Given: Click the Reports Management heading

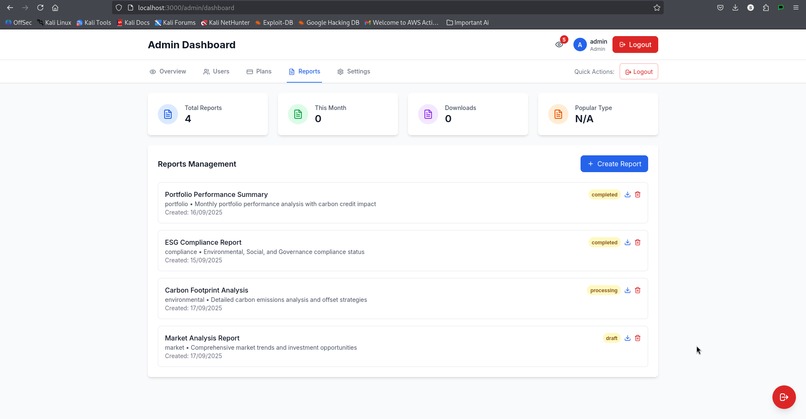Looking at the screenshot, I should coord(197,164).
